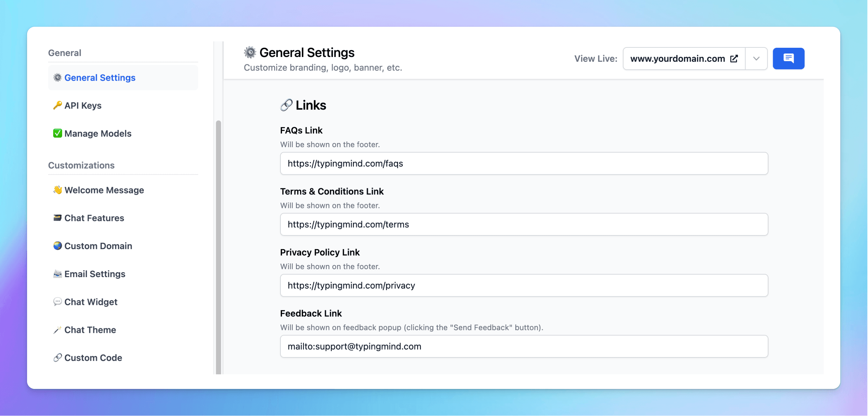Click the key icon for API Keys
This screenshot has height=416, width=868.
(x=57, y=105)
